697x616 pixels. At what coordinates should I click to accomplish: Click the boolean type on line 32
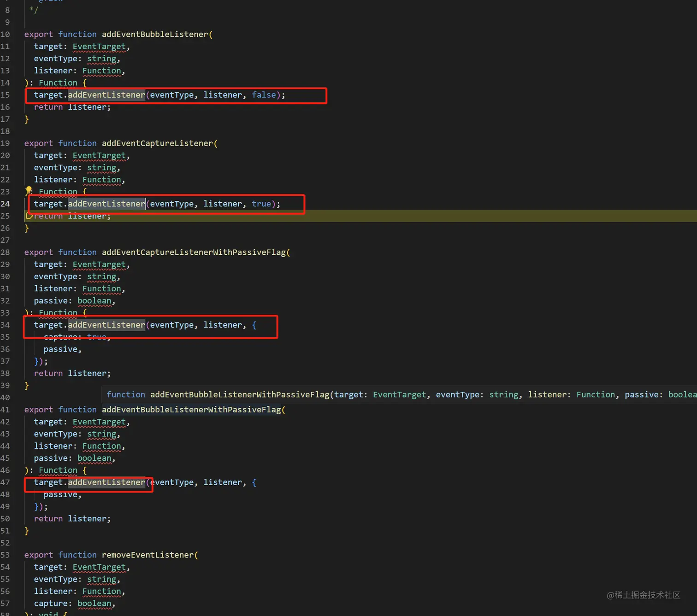(95, 301)
